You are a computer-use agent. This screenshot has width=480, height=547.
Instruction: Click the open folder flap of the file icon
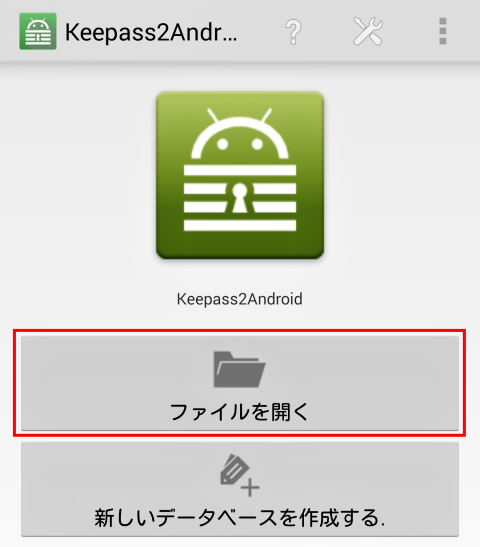[x=241, y=375]
